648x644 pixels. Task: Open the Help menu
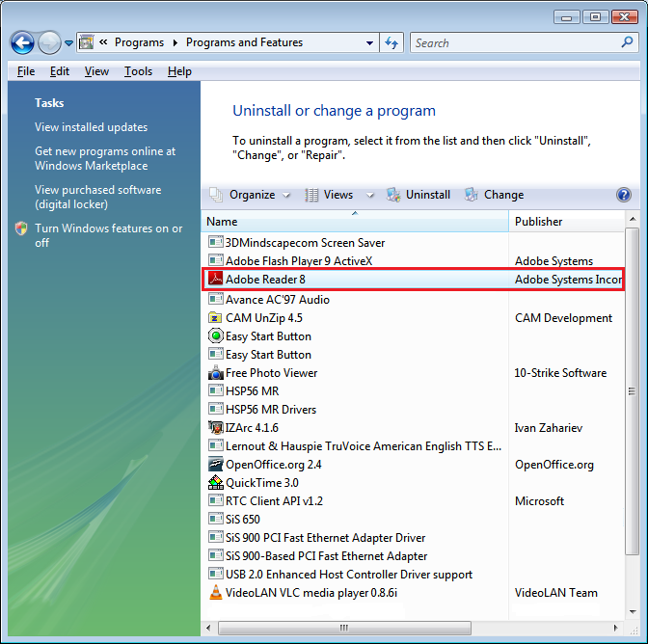coord(179,71)
